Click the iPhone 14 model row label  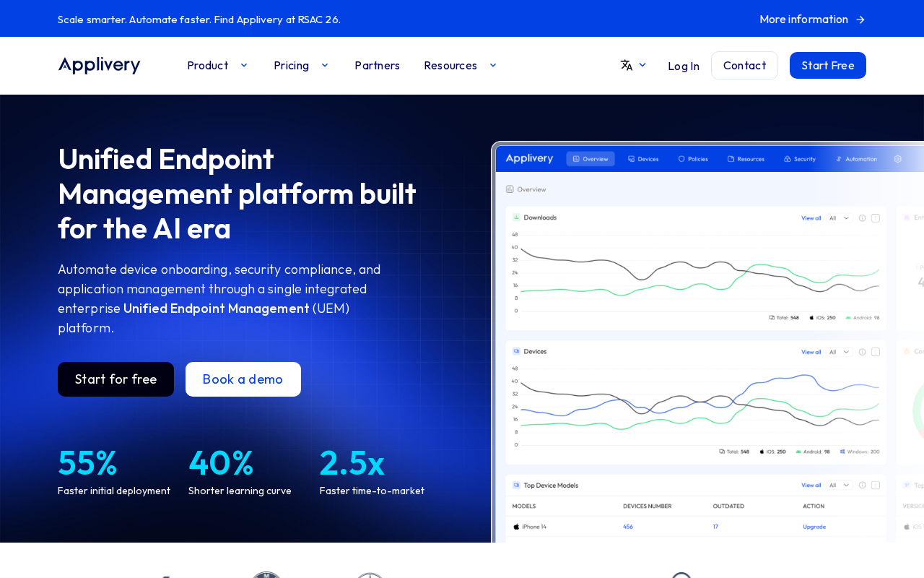534,527
